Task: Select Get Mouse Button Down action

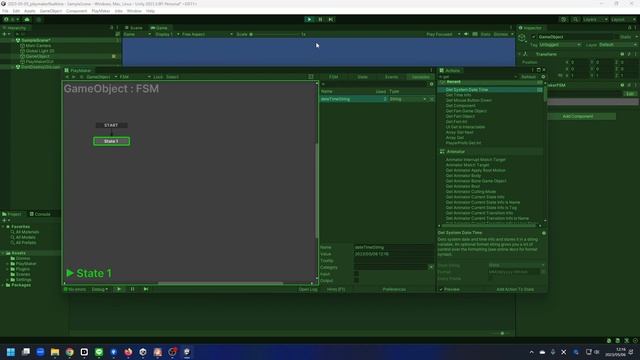Action: tap(469, 100)
